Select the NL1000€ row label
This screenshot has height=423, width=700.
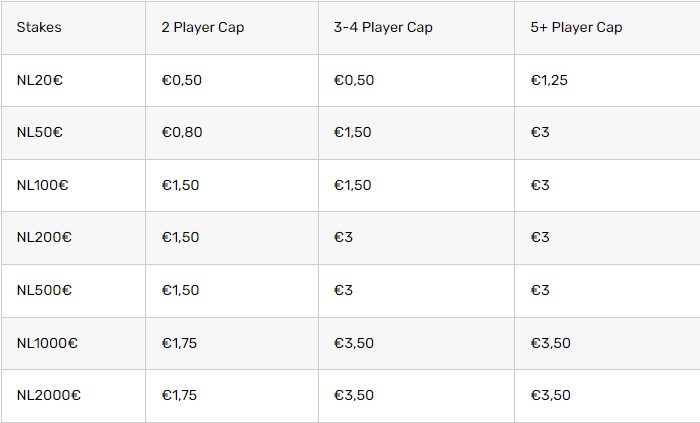[47, 343]
